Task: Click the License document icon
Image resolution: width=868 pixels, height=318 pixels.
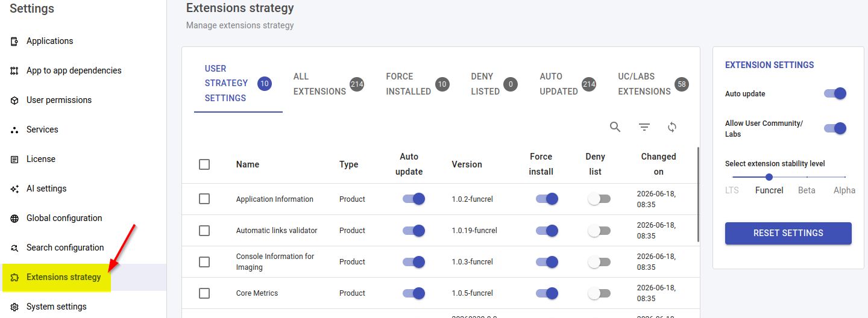Action: (14, 159)
